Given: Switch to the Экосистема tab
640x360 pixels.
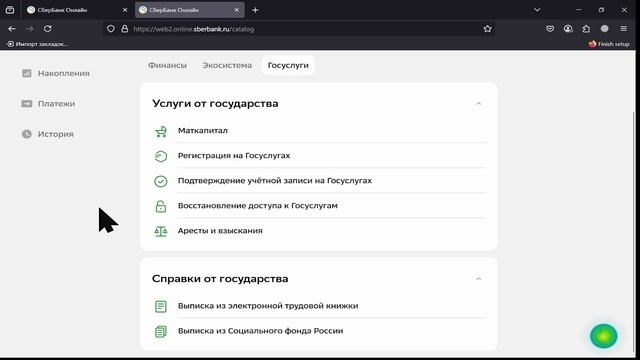Looking at the screenshot, I should pyautogui.click(x=227, y=65).
